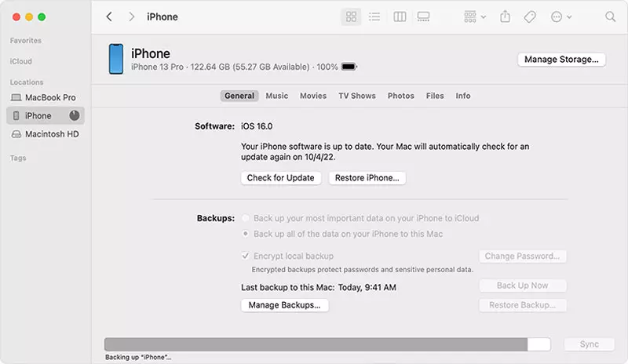Select back up to iCloud radio

coord(246,218)
